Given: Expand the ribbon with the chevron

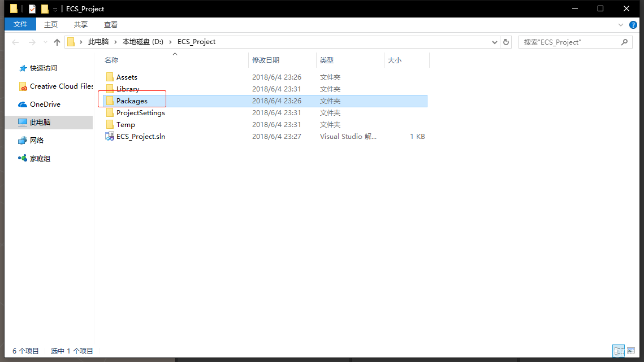Looking at the screenshot, I should [621, 25].
